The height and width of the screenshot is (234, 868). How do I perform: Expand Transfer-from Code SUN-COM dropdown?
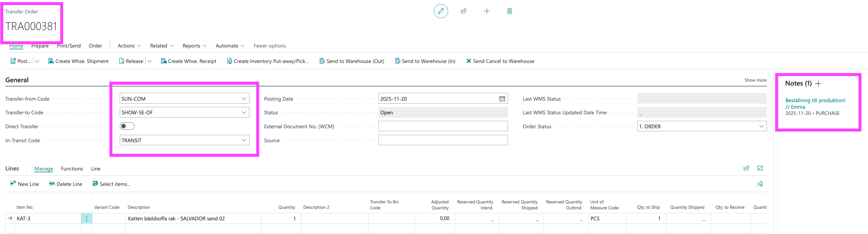[244, 99]
